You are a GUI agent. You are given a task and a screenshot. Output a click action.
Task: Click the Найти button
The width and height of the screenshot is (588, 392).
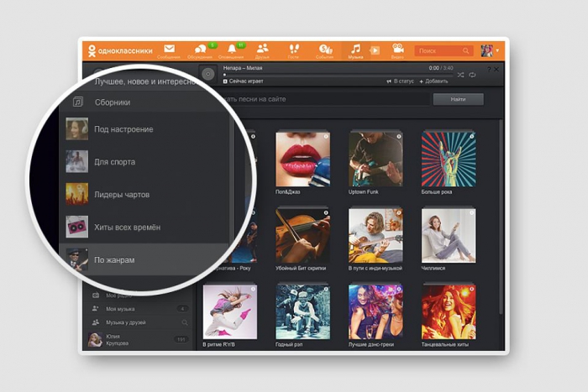tap(459, 99)
